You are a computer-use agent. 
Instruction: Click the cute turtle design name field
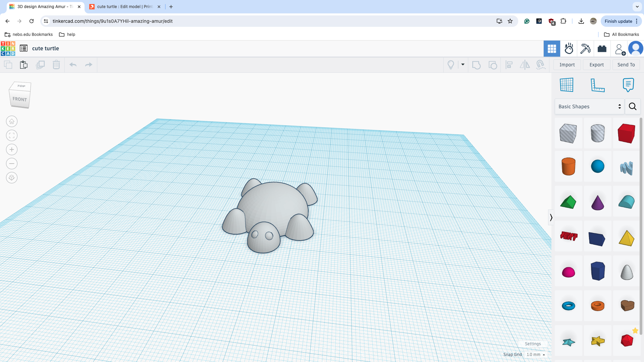[46, 49]
